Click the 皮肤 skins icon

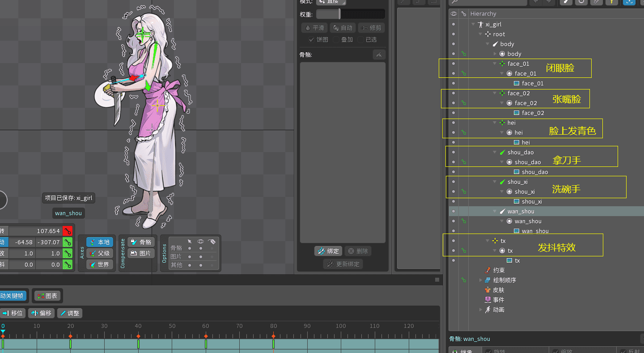(x=487, y=290)
